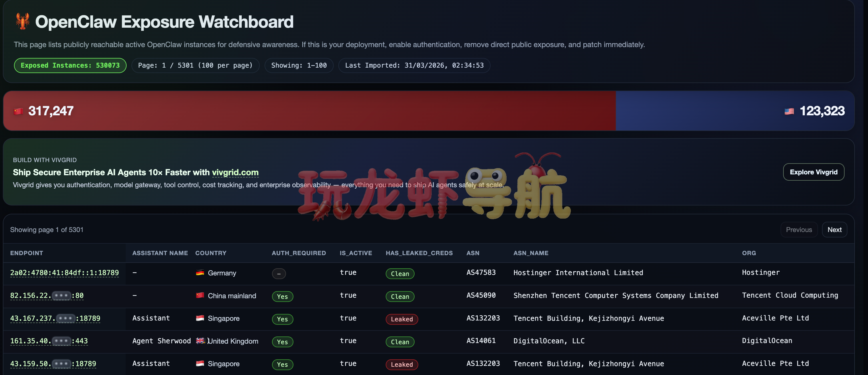The height and width of the screenshot is (375, 868).
Task: Click the IS_ACTIVE column header
Action: [356, 253]
